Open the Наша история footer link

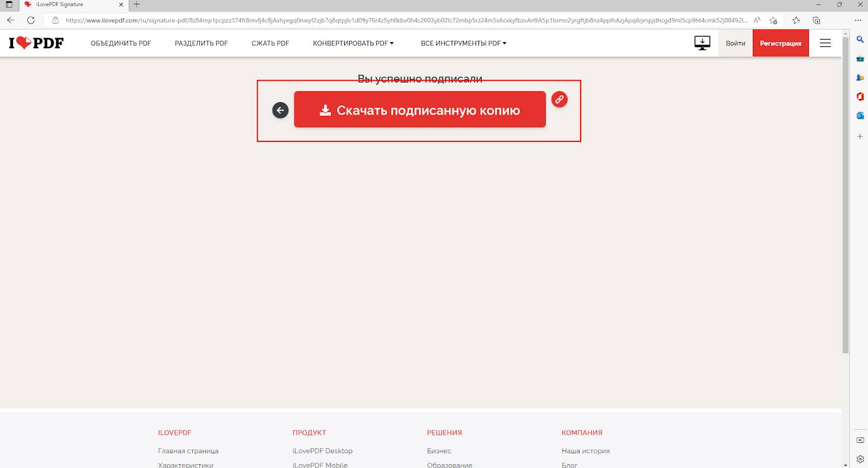click(586, 451)
